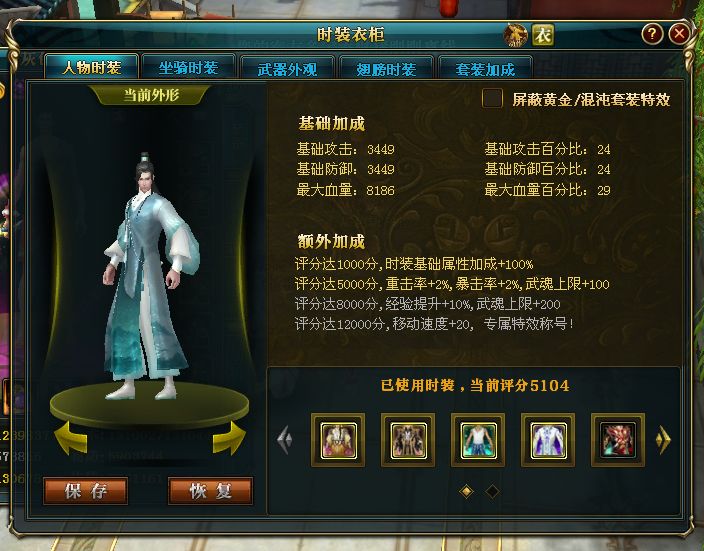The image size is (704, 551).
Task: Click the 保存 button
Action: 86,491
